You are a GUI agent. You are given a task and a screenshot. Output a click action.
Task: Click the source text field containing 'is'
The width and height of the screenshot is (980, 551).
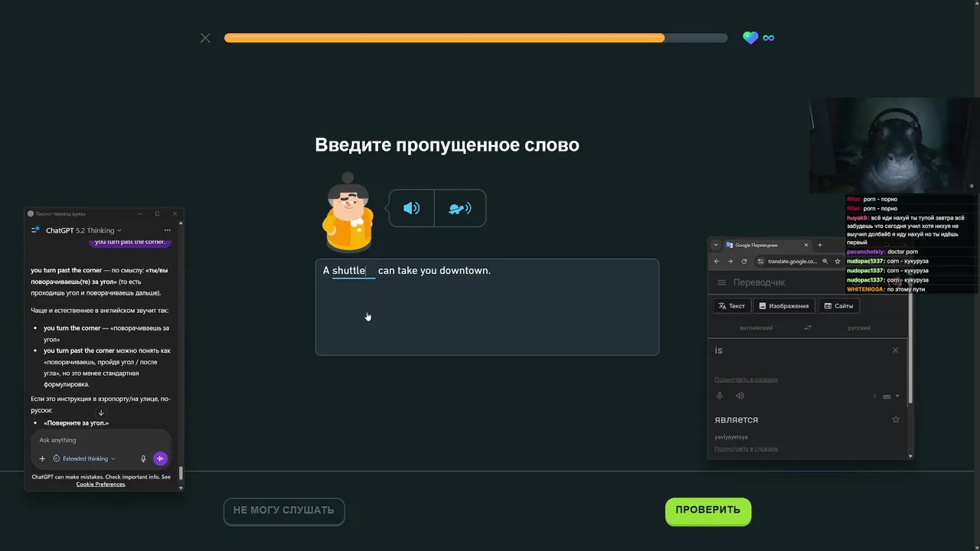[x=796, y=350]
